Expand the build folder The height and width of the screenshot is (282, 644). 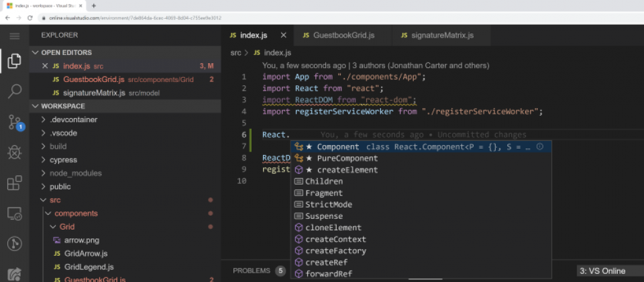[125, 146]
